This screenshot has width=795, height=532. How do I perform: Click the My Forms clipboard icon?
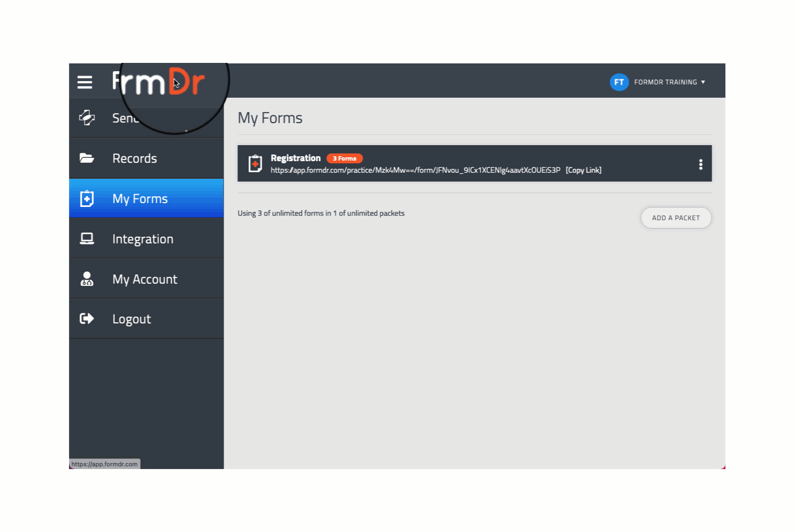click(87, 198)
